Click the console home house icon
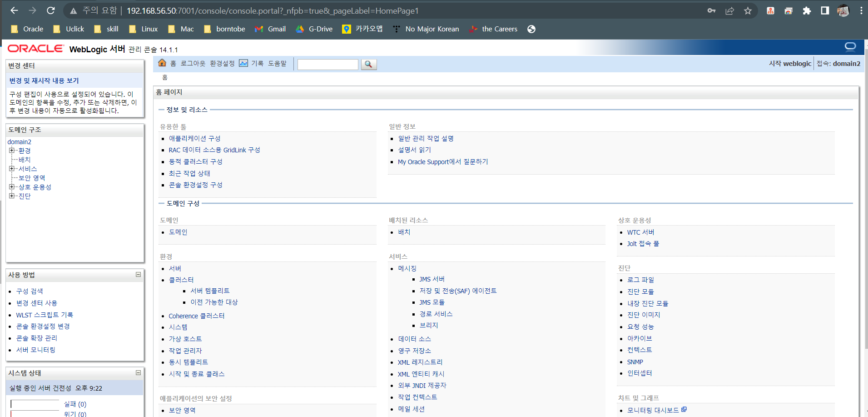Viewport: 868px width, 417px height. click(x=162, y=63)
